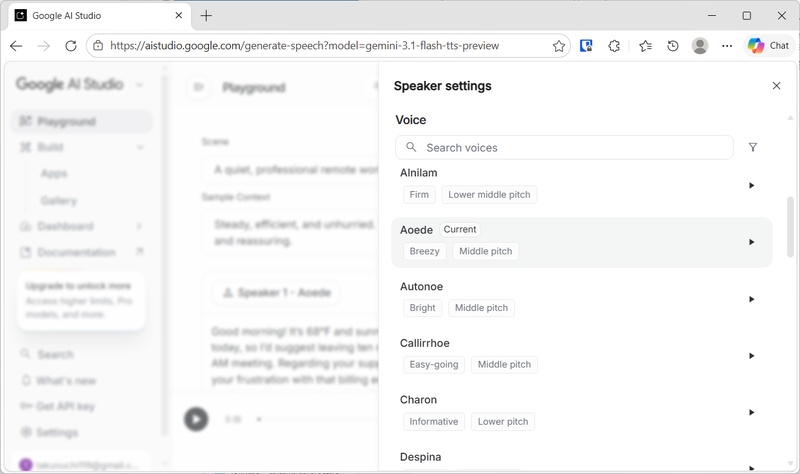Image resolution: width=800 pixels, height=474 pixels.
Task: Click the Bright tag under Autonoe
Action: coord(422,308)
